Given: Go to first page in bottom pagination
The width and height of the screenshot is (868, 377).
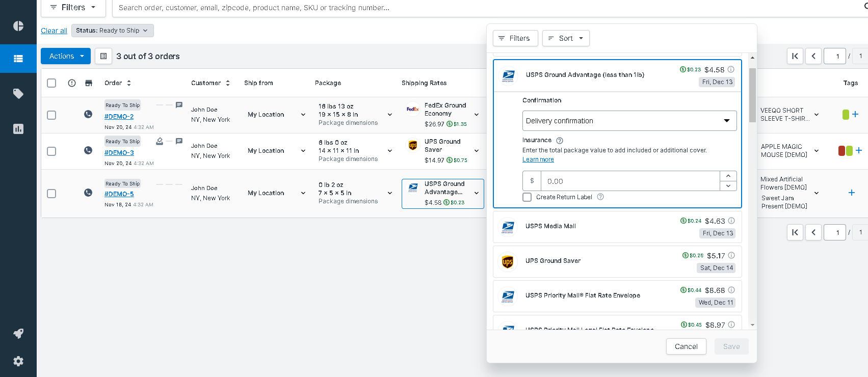Looking at the screenshot, I should (795, 232).
